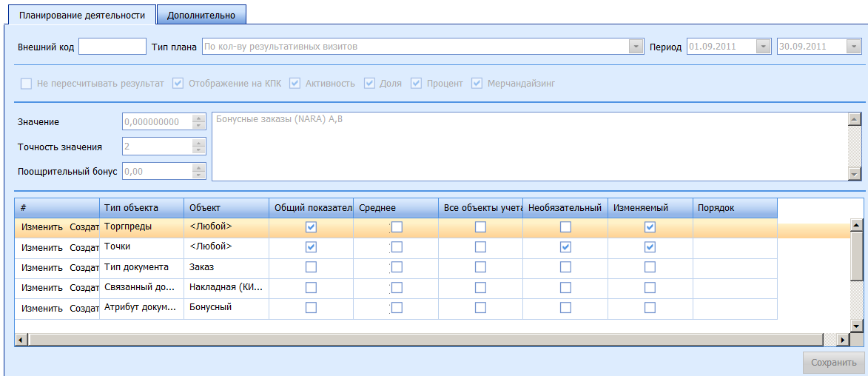Image resolution: width=868 pixels, height=376 pixels.
Task: Open the period end date 30.09.2011 dropdown
Action: (x=853, y=47)
